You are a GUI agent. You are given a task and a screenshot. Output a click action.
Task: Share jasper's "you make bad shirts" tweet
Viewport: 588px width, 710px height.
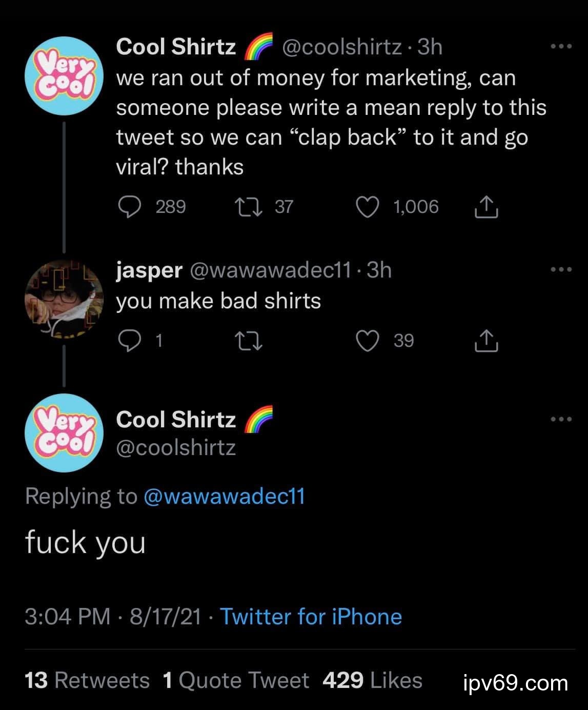tap(486, 341)
